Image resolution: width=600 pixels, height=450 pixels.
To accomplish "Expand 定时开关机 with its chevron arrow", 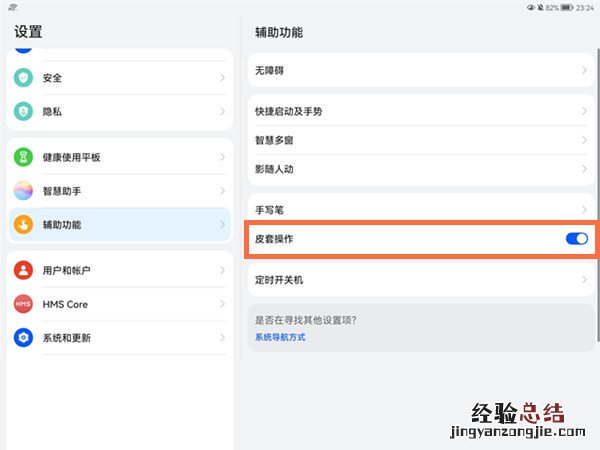I will pos(584,279).
